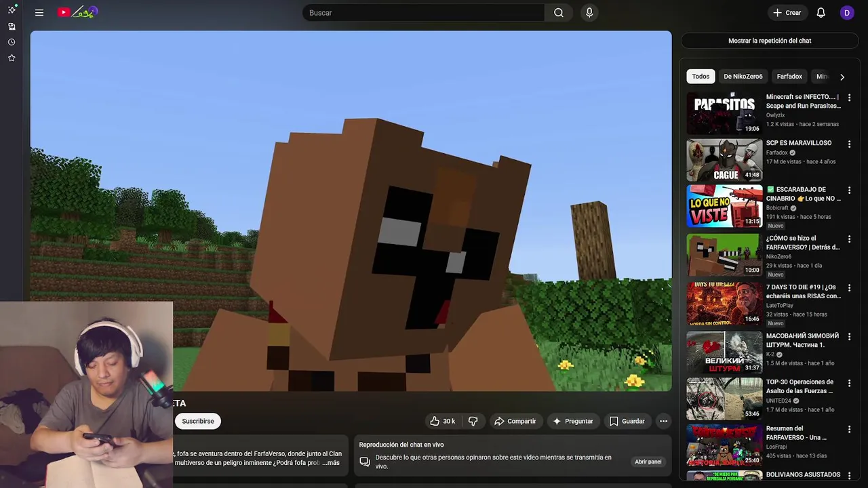This screenshot has width=868, height=488.
Task: Click the main video player
Action: [x=351, y=211]
